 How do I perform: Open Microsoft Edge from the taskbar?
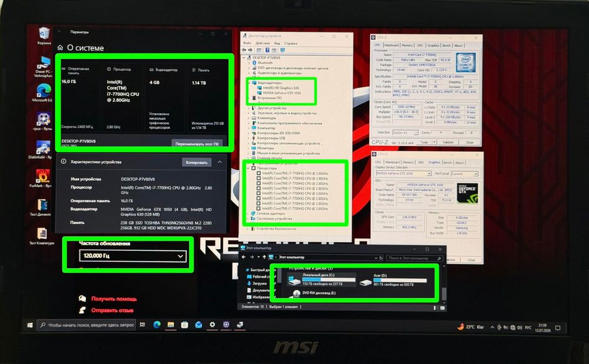[157, 325]
